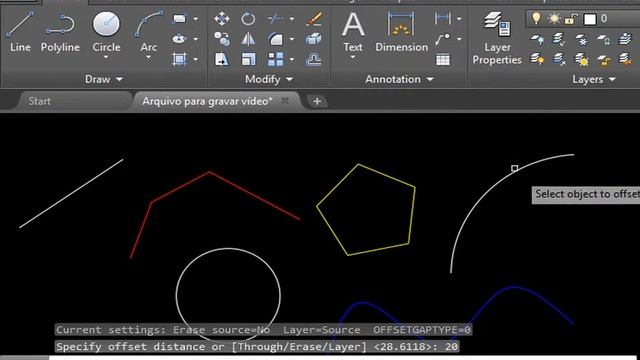Viewport: 640px width, 360px height.
Task: Open the Array type dropdown arrow
Action: coord(291,60)
